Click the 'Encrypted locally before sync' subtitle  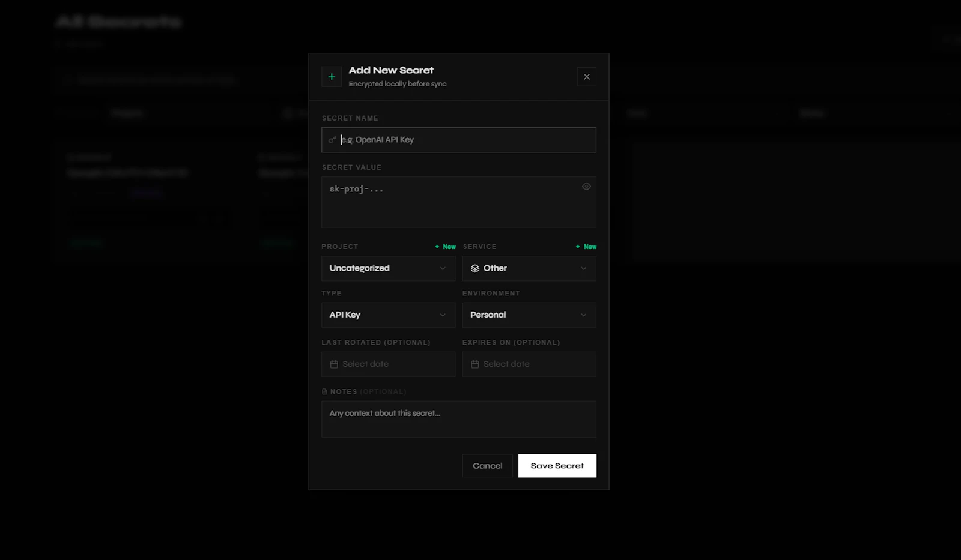click(398, 84)
